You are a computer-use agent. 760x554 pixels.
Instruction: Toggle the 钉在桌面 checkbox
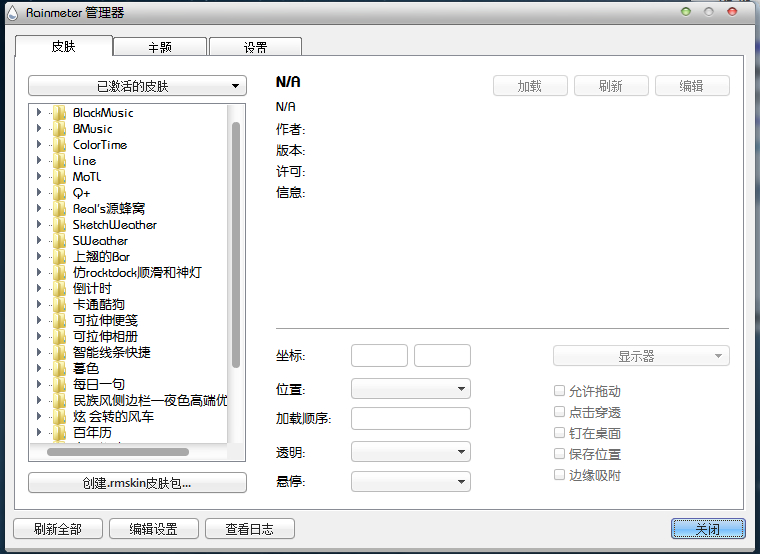[x=559, y=432]
